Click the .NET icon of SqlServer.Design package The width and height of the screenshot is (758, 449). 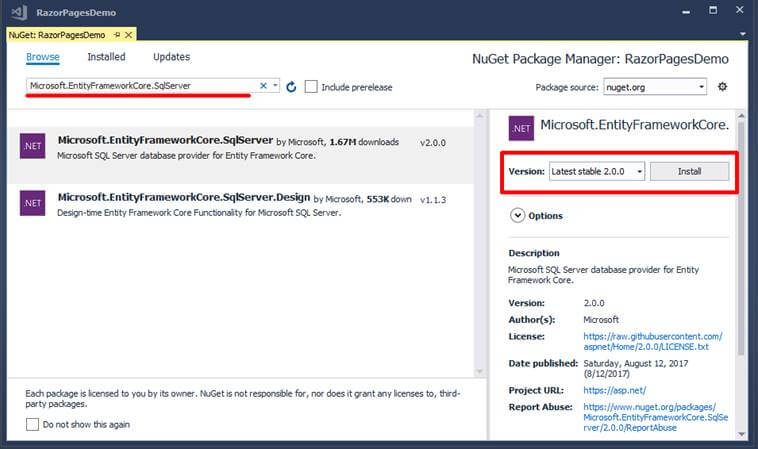pos(32,203)
